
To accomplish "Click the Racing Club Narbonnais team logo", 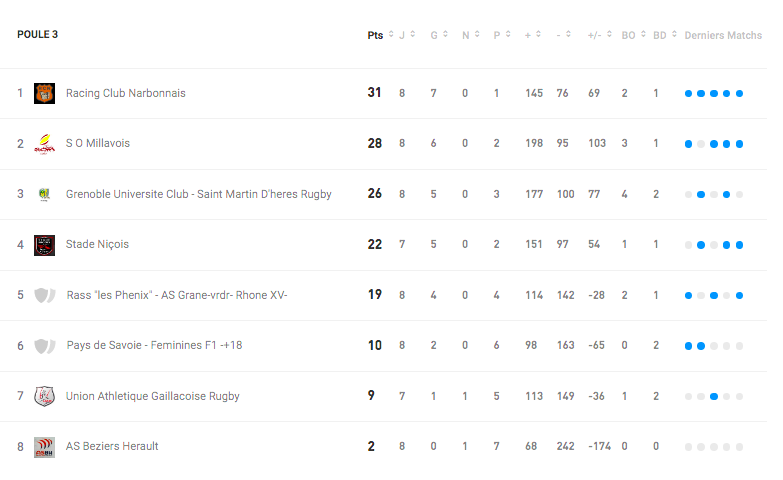I will (x=44, y=93).
